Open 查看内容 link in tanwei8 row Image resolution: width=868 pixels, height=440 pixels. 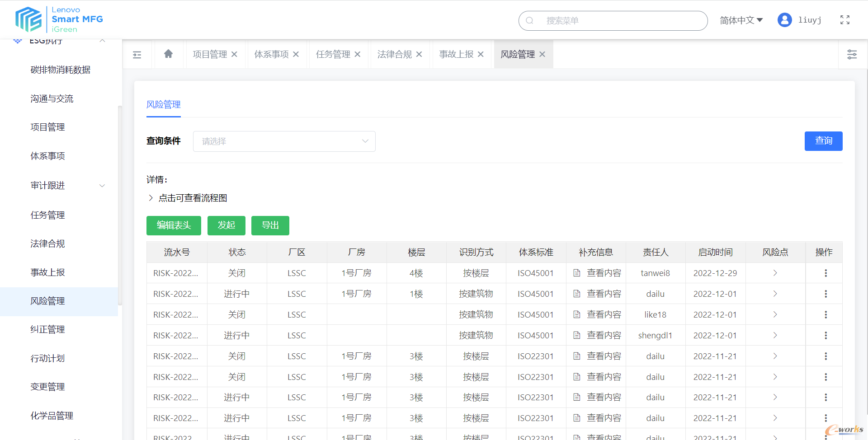[x=604, y=273]
